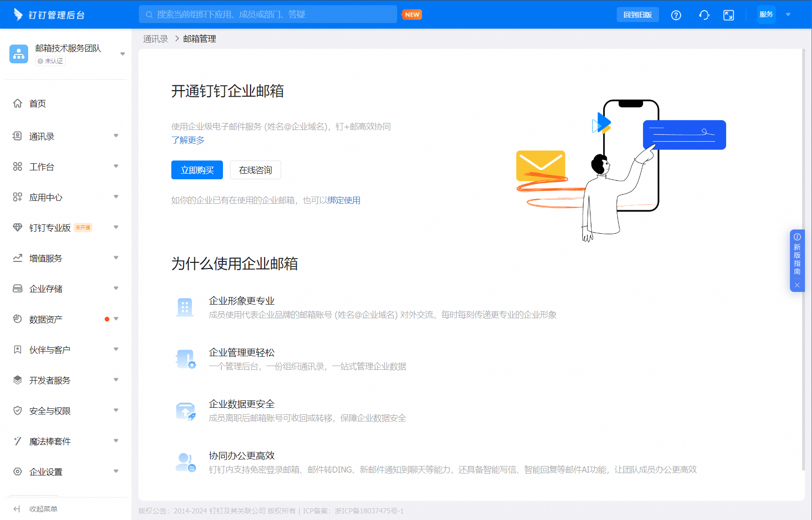Click the 为什么使用企业邮箱 heading
812x520 pixels.
coord(235,264)
